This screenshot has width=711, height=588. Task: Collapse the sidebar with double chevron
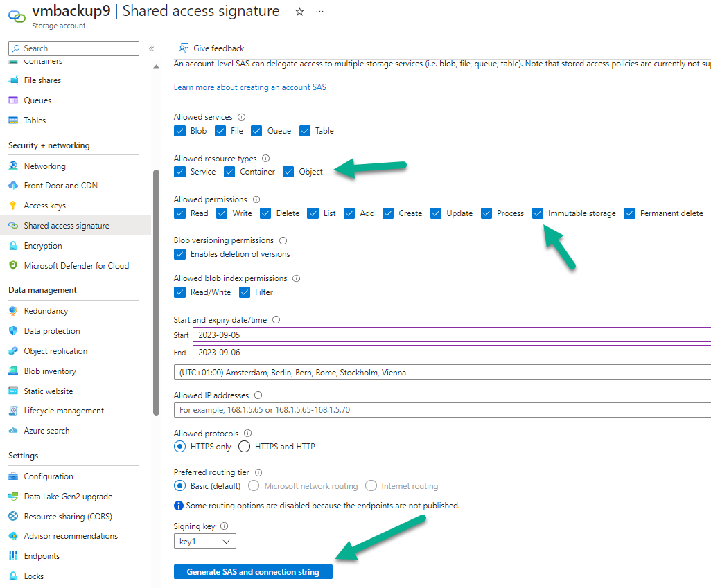click(x=152, y=48)
